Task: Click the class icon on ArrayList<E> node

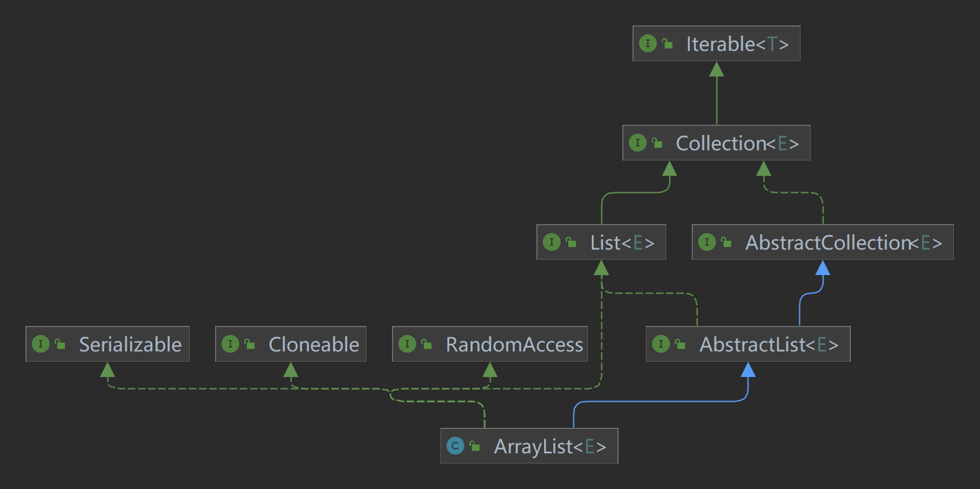Action: tap(456, 446)
